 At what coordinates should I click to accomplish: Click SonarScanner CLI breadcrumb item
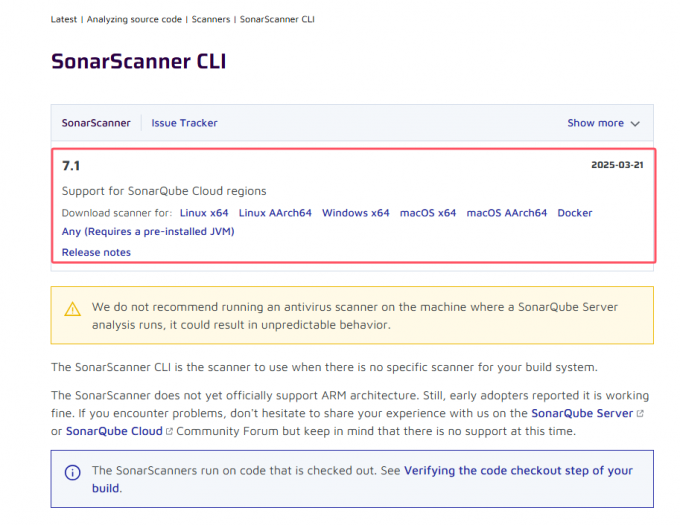tap(277, 19)
